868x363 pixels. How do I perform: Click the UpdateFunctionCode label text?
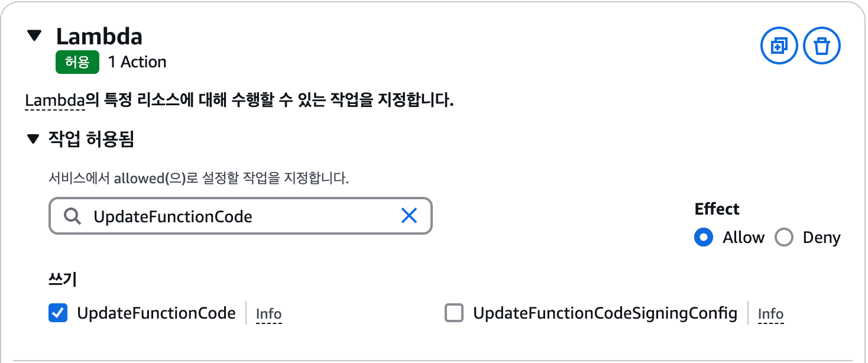(156, 313)
